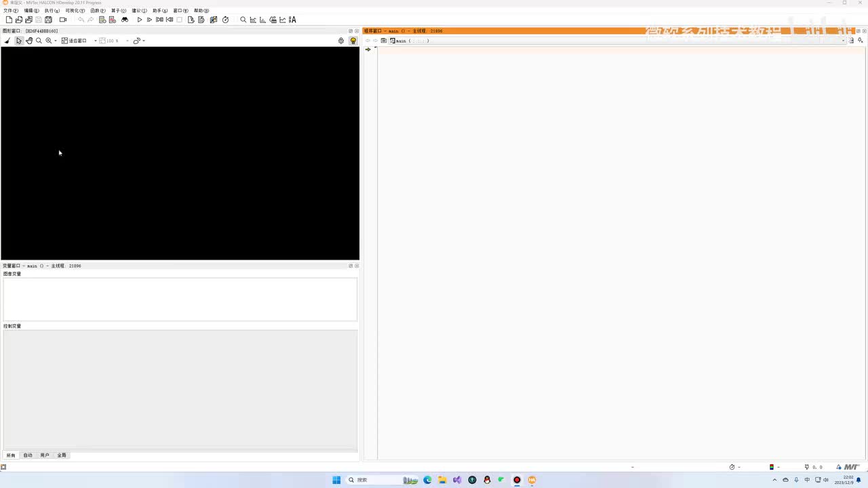Switch to the 全局 variables tab

click(62, 455)
